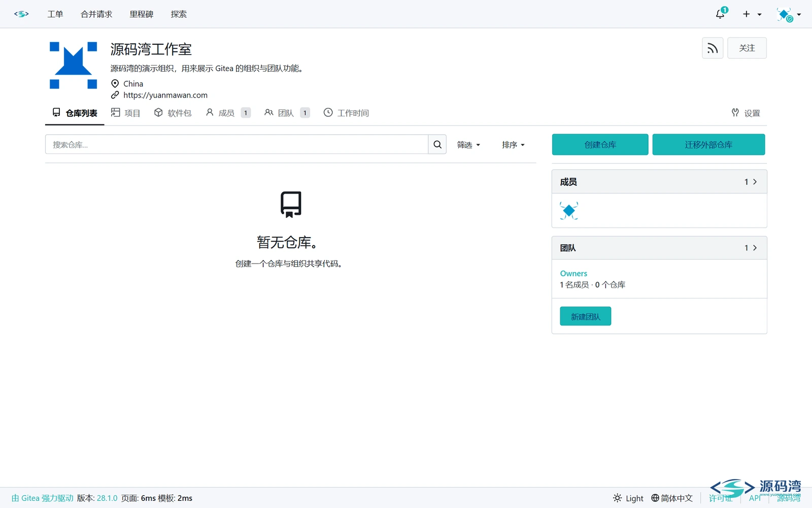Click the sun Light theme icon
812x508 pixels.
click(x=617, y=498)
